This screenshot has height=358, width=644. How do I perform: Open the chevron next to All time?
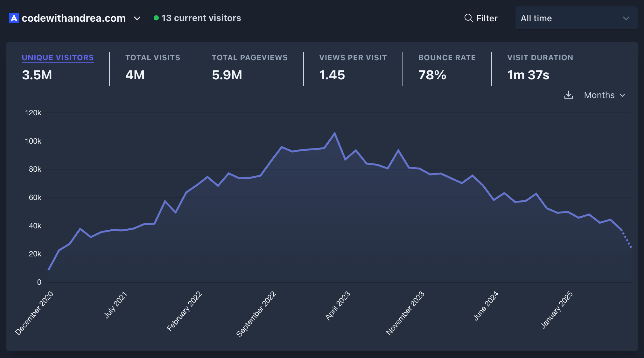point(626,18)
